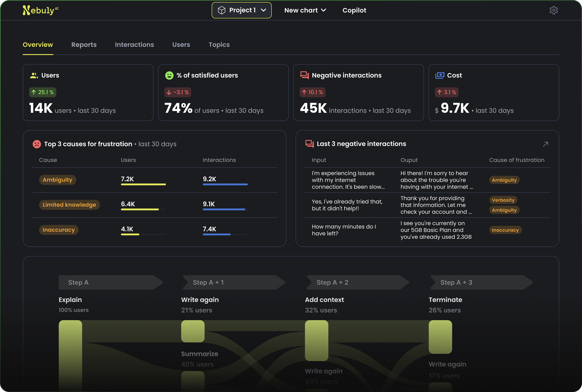Click the red frustrated face icon
The height and width of the screenshot is (392, 582).
(x=37, y=144)
